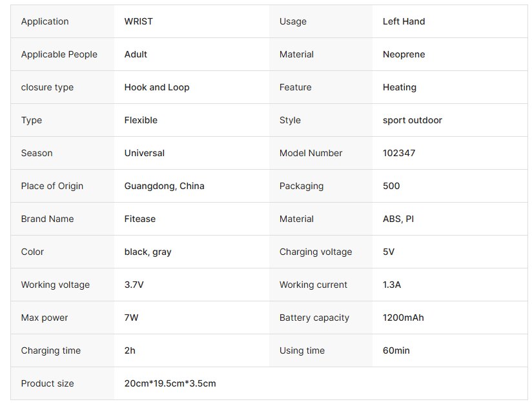This screenshot has width=532, height=404.
Task: Select the Hook and Loop closure value
Action: [x=157, y=87]
